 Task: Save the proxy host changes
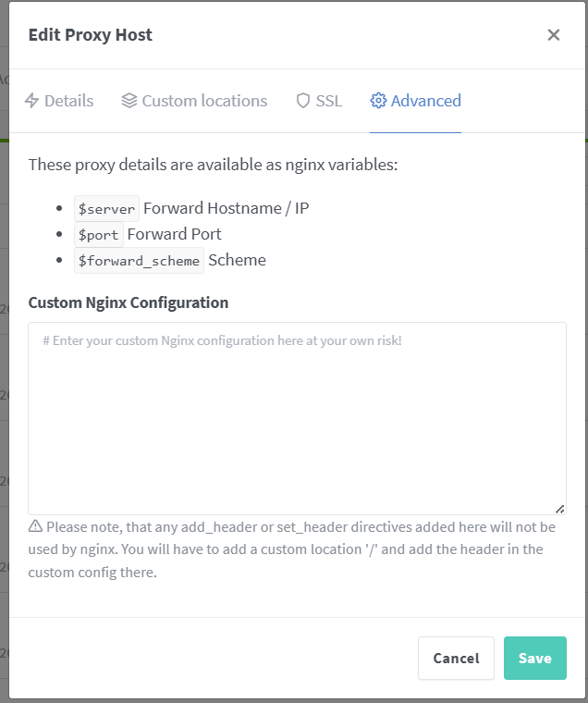534,658
